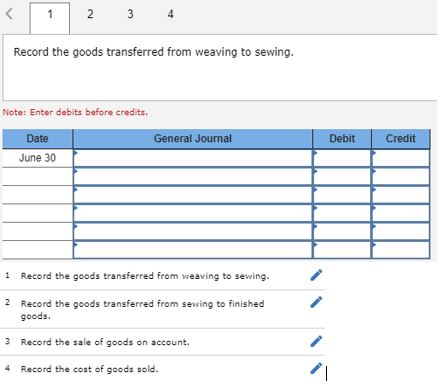437x386 pixels.
Task: Open the fifth row General Journal account cell
Action: tap(193, 231)
